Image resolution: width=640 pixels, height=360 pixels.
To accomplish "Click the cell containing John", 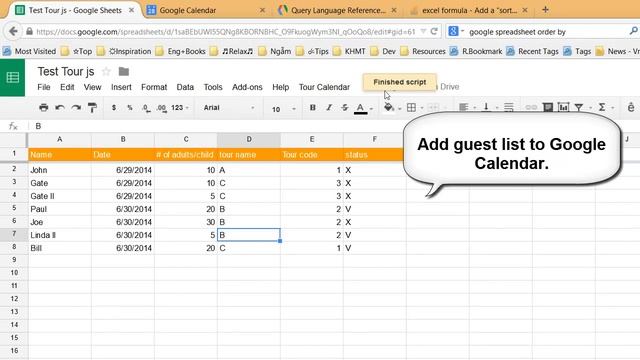I will click(x=60, y=170).
